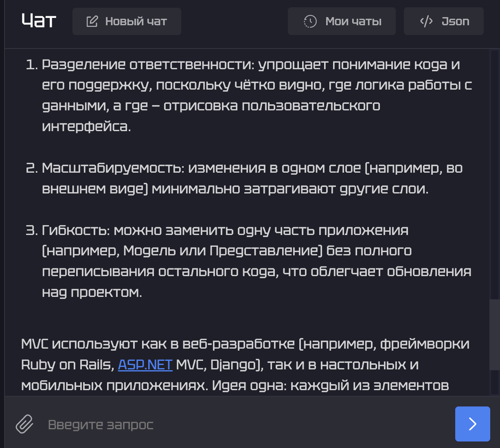
Task: Click the word интерфейса ending item one
Action: [x=86, y=127]
